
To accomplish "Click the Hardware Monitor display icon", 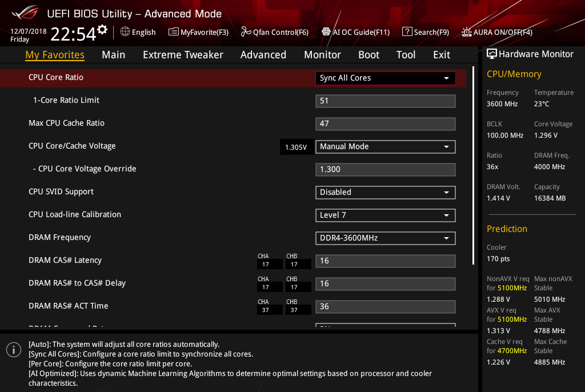I will [492, 54].
